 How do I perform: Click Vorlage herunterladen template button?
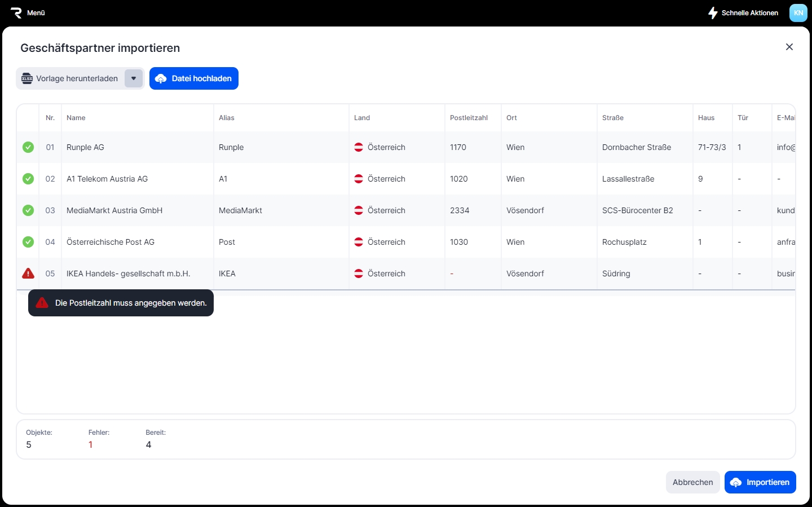[x=70, y=78]
